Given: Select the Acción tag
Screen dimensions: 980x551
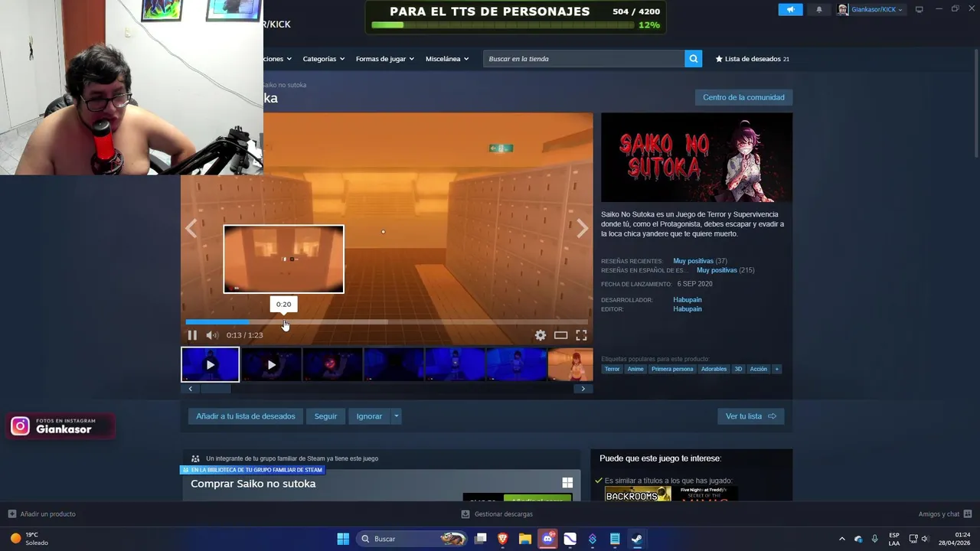Looking at the screenshot, I should 758,369.
